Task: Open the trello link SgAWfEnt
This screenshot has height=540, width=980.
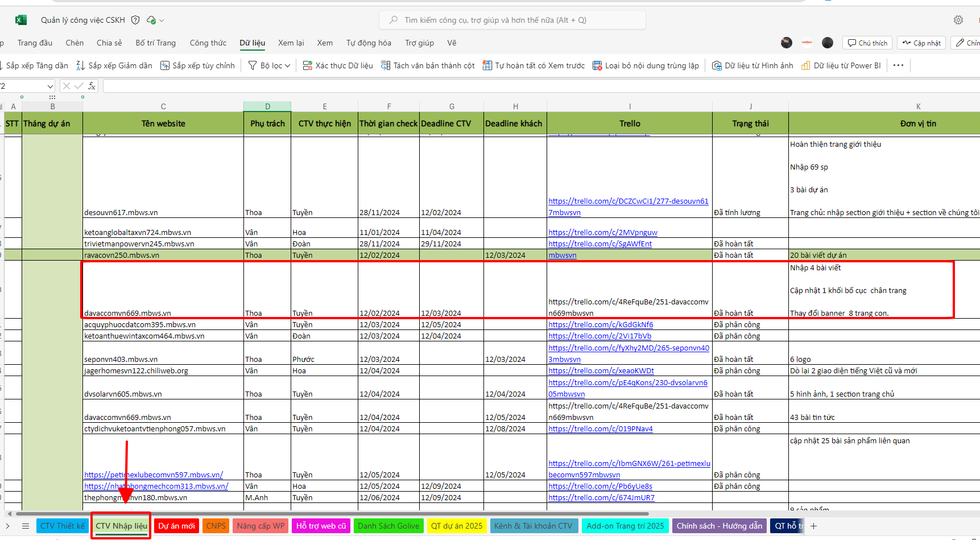Action: [600, 244]
